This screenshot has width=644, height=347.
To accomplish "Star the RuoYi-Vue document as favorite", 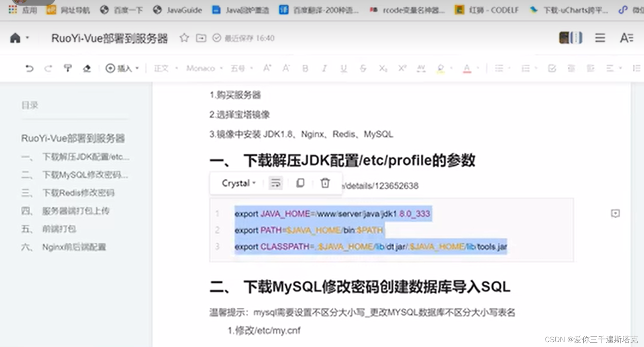I will coord(184,38).
